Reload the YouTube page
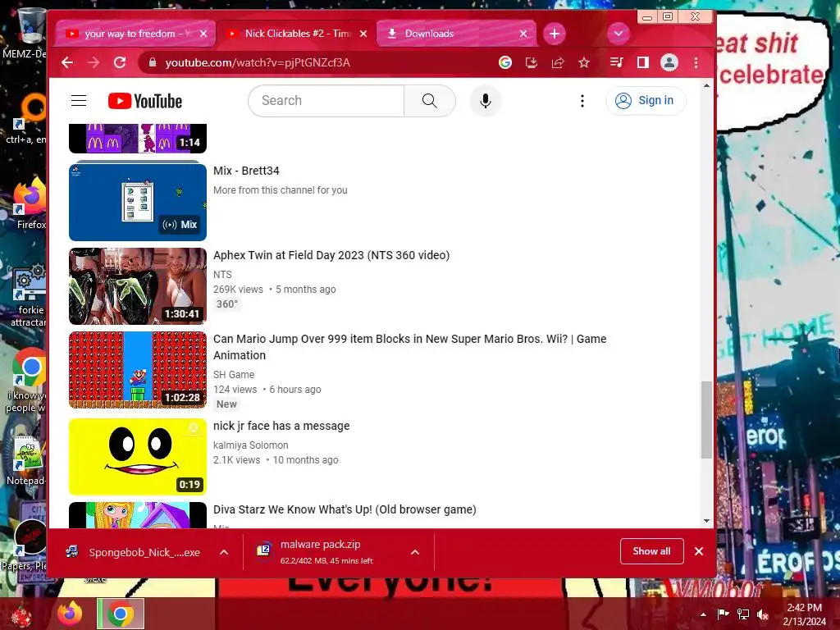This screenshot has height=630, width=840. (x=120, y=62)
